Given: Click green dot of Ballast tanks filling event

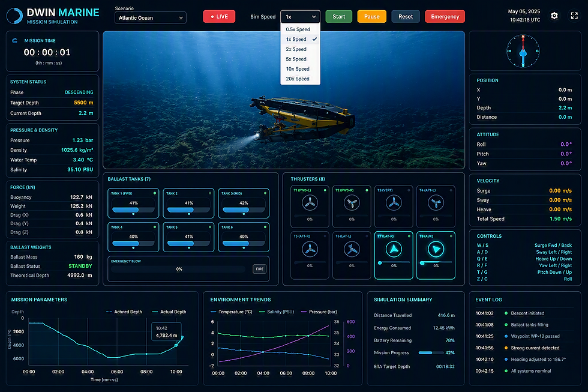Looking at the screenshot, I should (x=506, y=325).
